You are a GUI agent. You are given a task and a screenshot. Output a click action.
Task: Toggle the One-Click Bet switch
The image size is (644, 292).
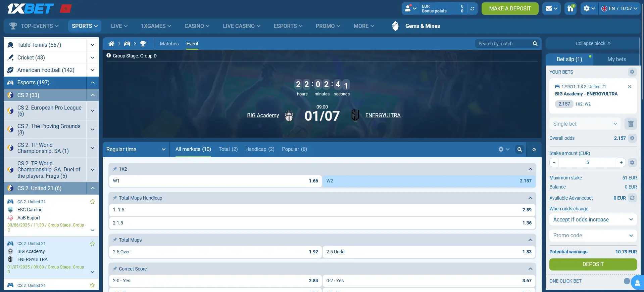click(x=627, y=281)
